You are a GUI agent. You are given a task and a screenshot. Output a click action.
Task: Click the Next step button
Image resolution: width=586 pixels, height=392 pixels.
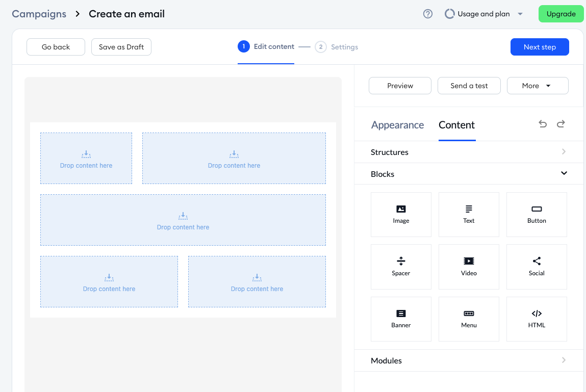pos(539,47)
